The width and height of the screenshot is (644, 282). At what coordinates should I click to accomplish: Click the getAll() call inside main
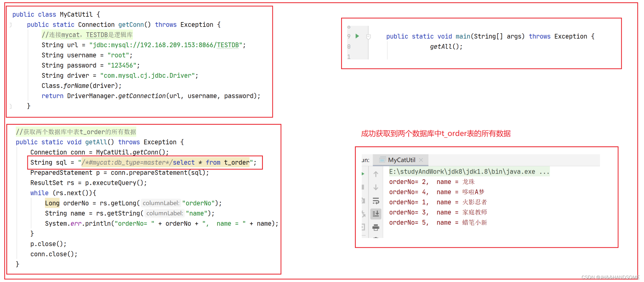coord(446,47)
